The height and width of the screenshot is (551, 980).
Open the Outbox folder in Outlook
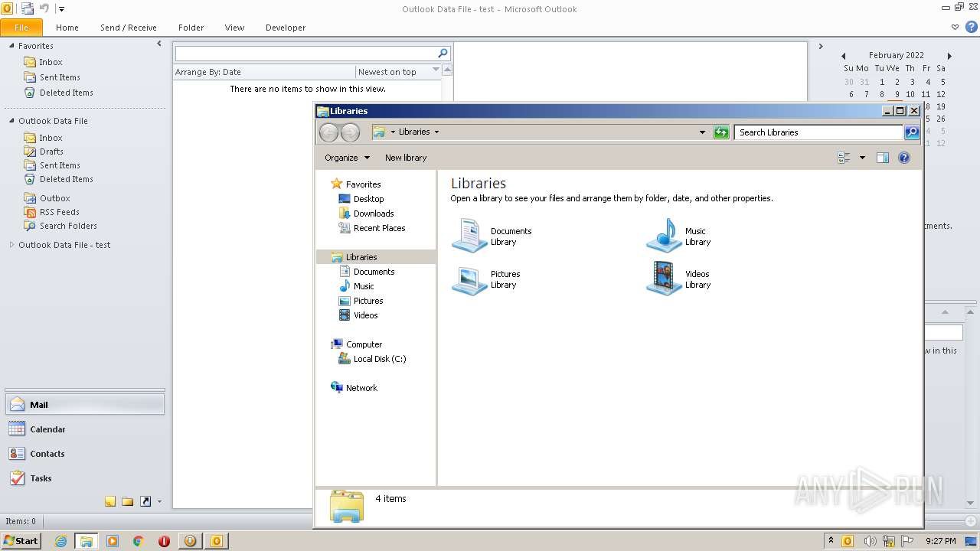(54, 198)
